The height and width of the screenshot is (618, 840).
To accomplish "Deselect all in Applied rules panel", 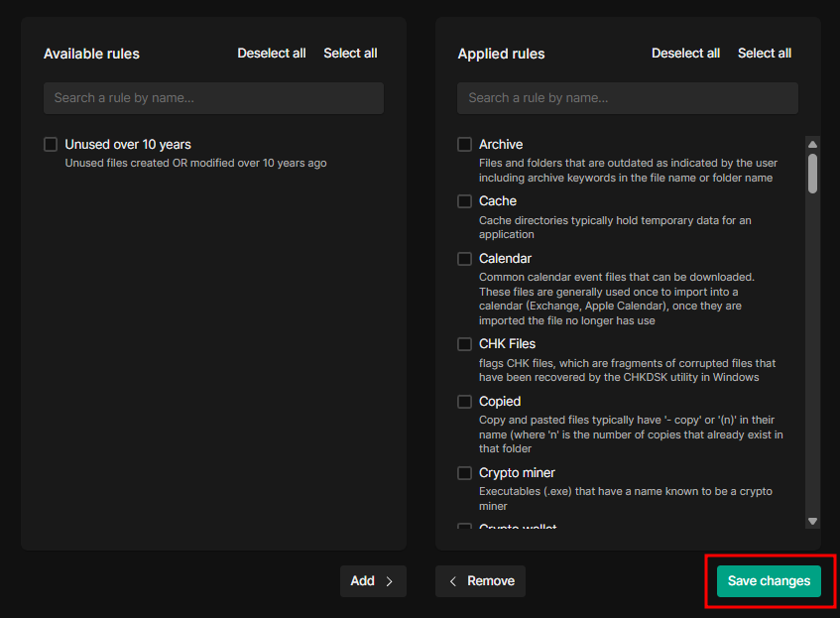I will 685,54.
